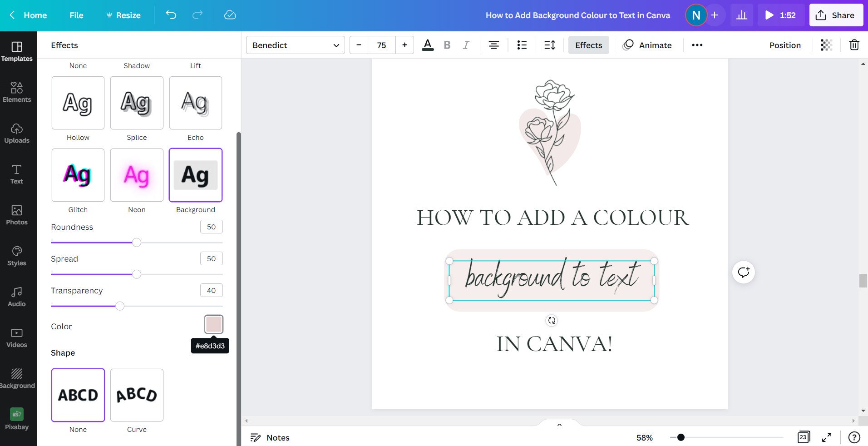Play the 1:52 presentation preview

780,15
